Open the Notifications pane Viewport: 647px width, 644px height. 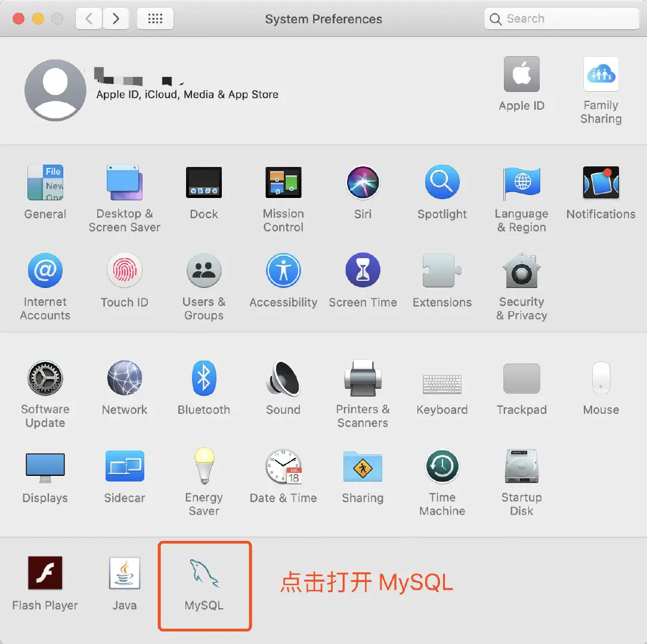coord(600,182)
